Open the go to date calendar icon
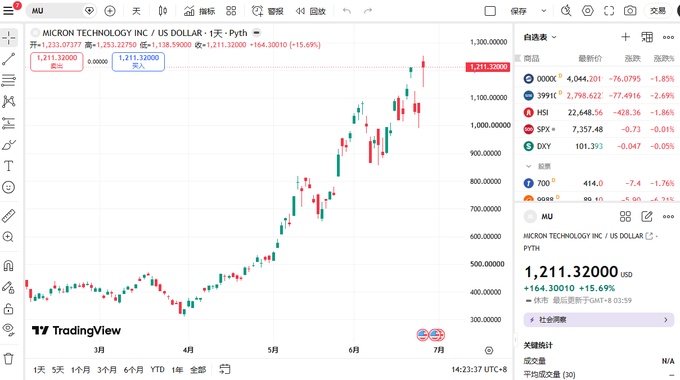This screenshot has height=380, width=680. pyautogui.click(x=225, y=369)
